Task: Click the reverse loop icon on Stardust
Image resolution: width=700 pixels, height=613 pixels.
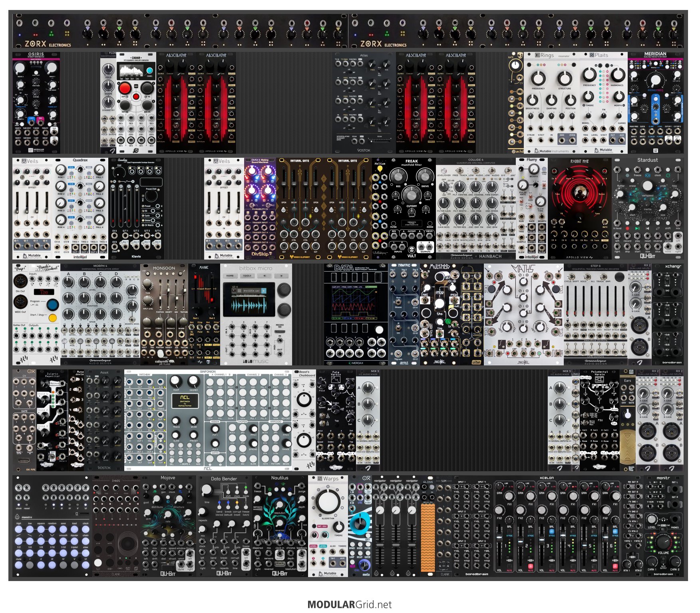Action: [x=658, y=228]
